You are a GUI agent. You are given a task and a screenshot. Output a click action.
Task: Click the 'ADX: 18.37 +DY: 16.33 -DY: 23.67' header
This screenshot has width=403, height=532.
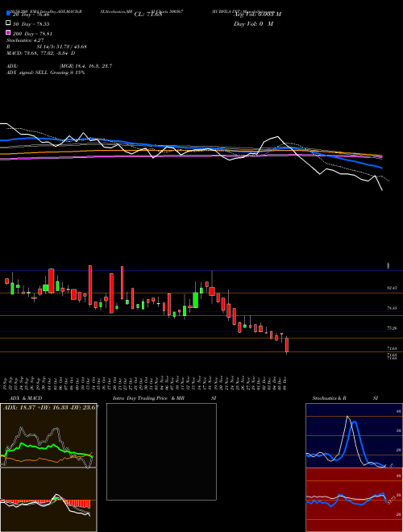(51, 407)
